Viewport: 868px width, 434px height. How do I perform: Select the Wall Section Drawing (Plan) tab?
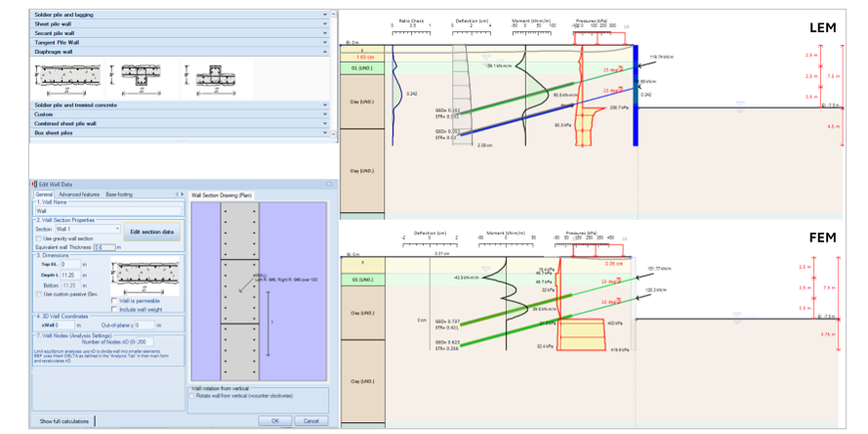coord(221,195)
